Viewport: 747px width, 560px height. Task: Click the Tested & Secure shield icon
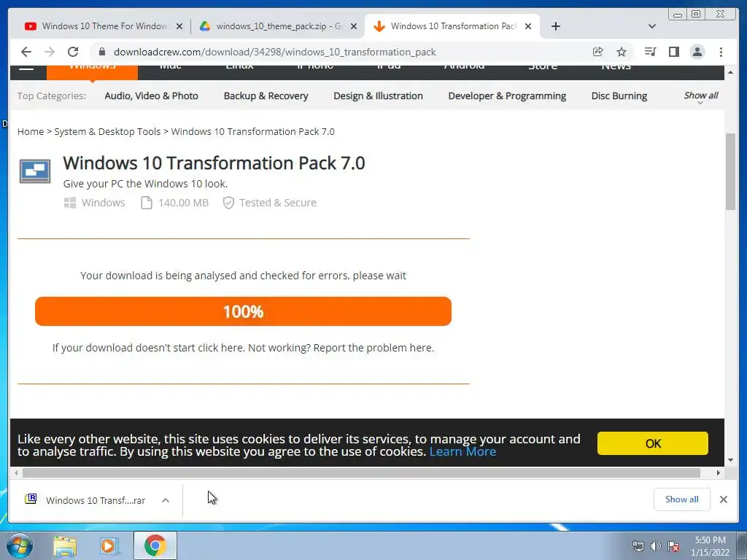coord(228,203)
